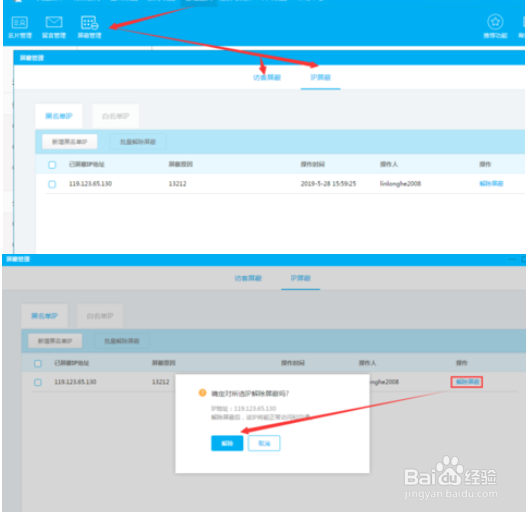Open 名片管理 business card management icon
The image size is (527, 512).
coord(19,27)
